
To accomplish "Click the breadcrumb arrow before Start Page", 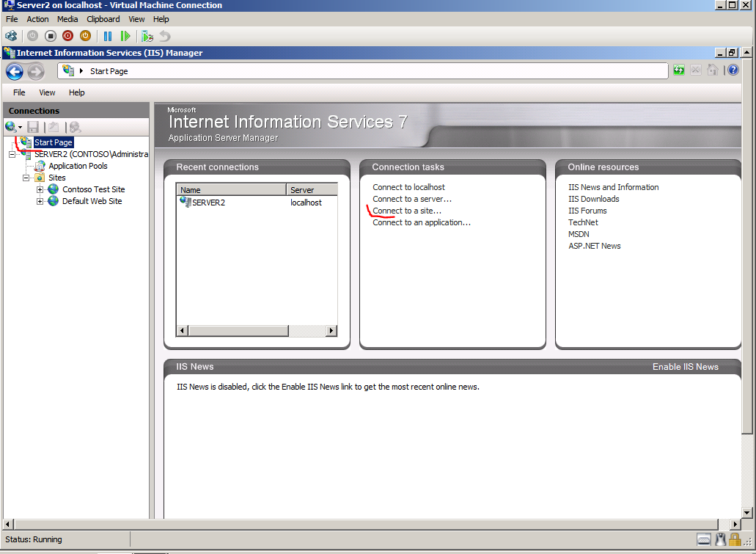I will point(81,71).
